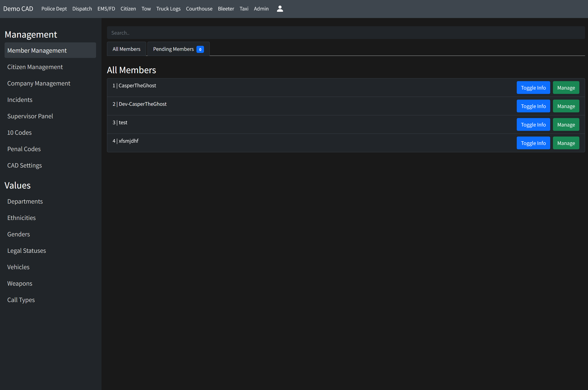
Task: Toggle info for Dev-CasperTheGhost member
Action: [533, 106]
